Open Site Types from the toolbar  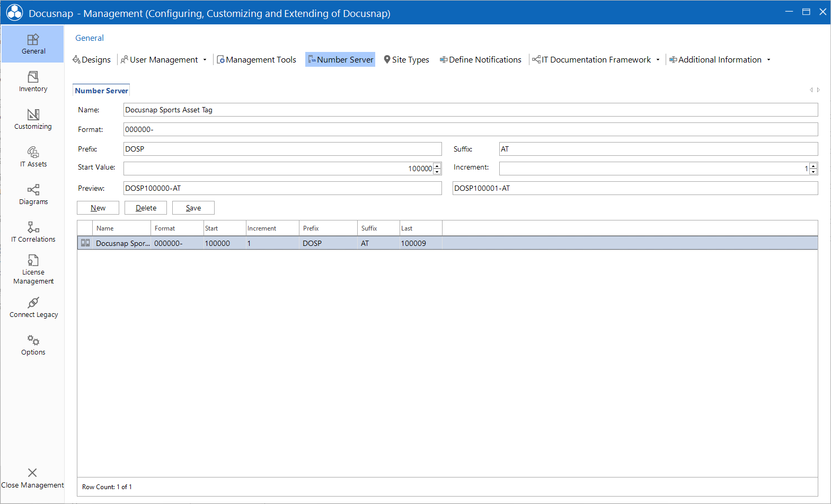point(406,60)
